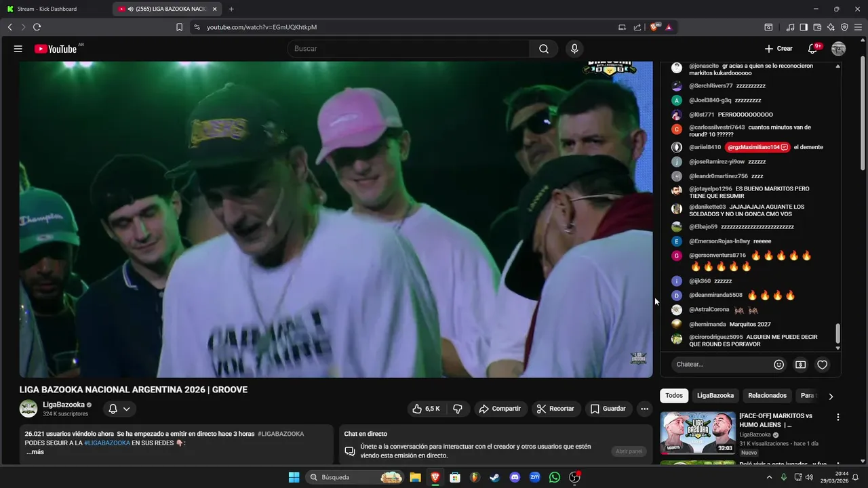Open the Crear menu
868x488 pixels.
(778, 49)
